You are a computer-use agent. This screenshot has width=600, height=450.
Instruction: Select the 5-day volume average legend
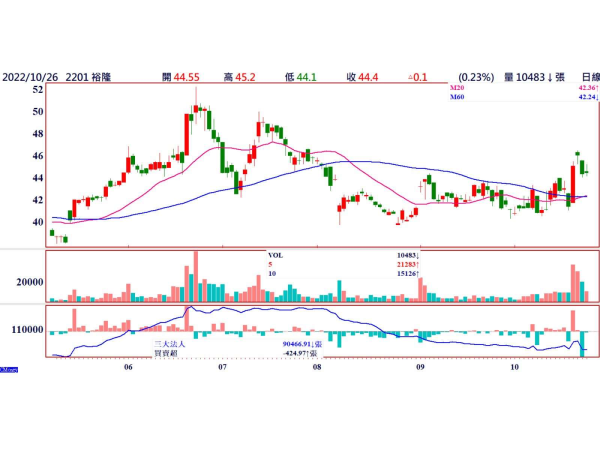click(270, 265)
